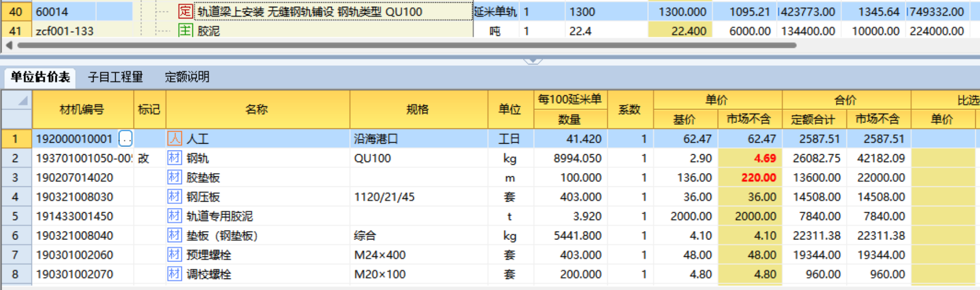Click market price cell 4.10 for 垫板
The image size is (980, 290).
[x=750, y=235]
